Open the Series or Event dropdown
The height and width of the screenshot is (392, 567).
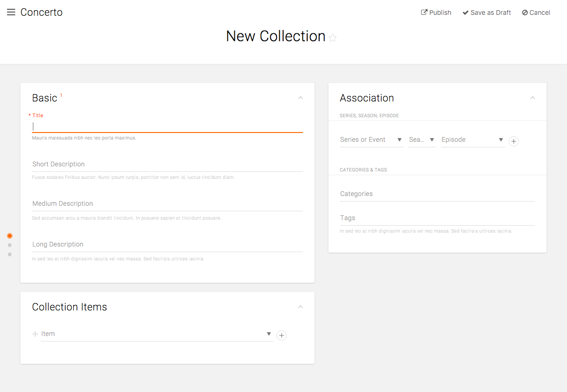pos(372,139)
